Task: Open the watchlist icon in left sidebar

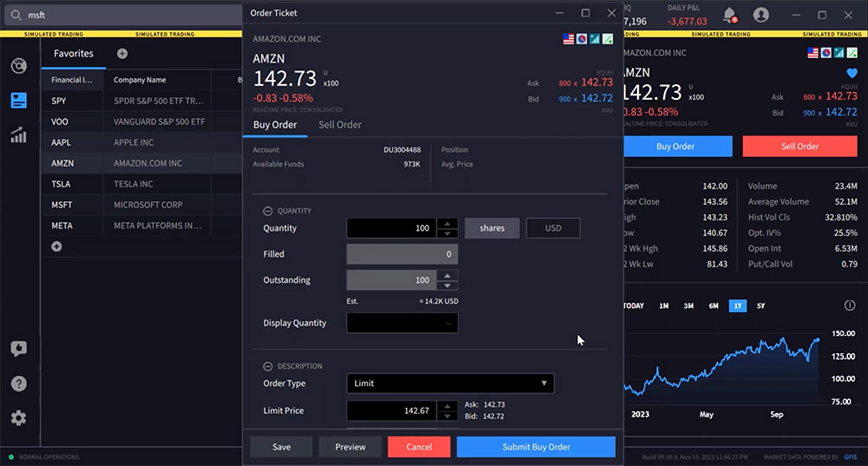Action: pyautogui.click(x=18, y=100)
